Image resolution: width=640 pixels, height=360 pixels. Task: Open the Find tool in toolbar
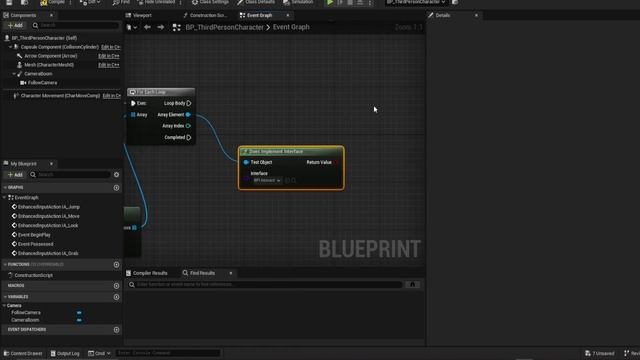tap(121, 2)
